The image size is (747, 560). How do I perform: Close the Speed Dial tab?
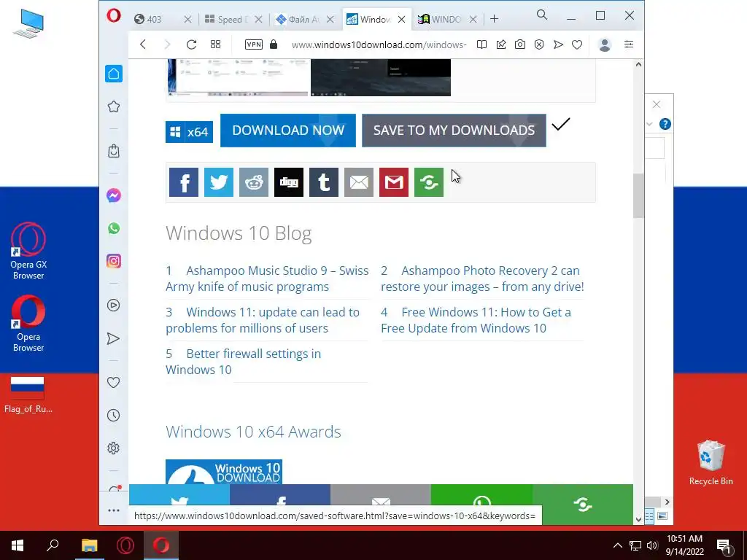tap(258, 19)
